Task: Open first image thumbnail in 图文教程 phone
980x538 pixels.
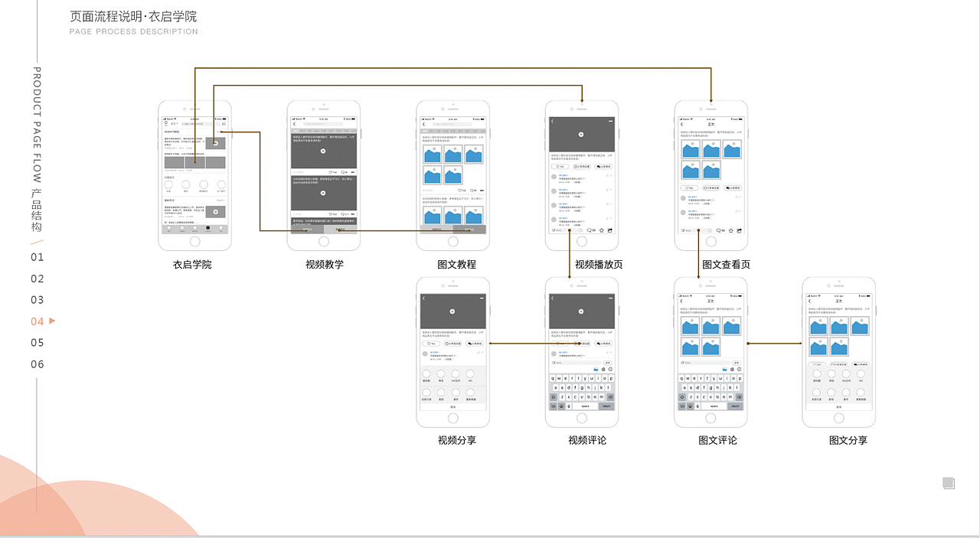Action: 433,155
